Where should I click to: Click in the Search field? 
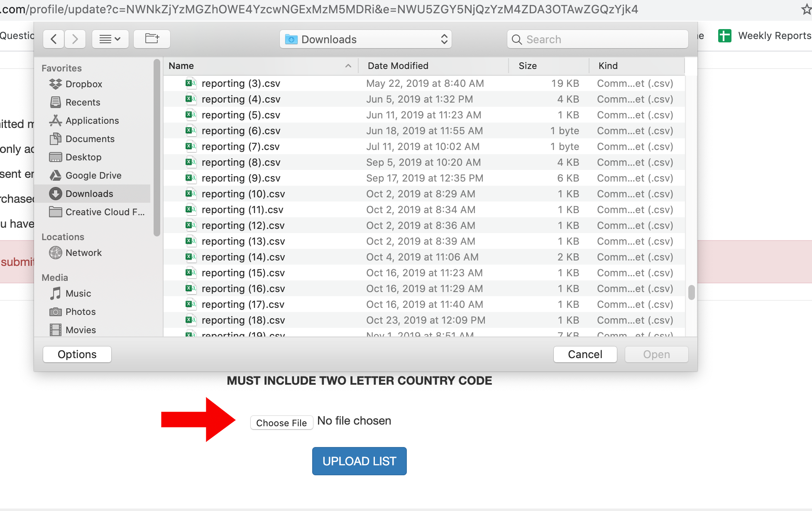(598, 39)
